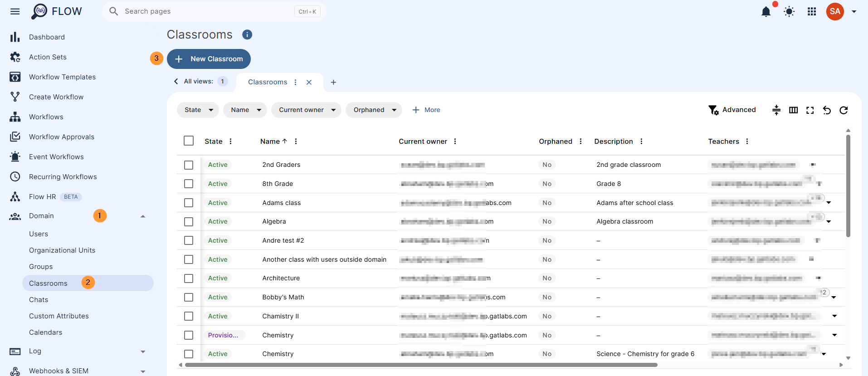Click the Classrooms info icon

(x=247, y=34)
